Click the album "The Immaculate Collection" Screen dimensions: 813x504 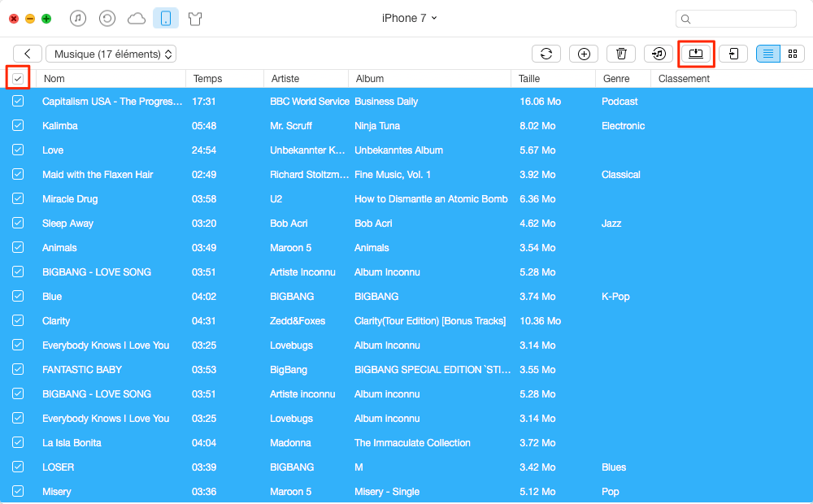(412, 443)
